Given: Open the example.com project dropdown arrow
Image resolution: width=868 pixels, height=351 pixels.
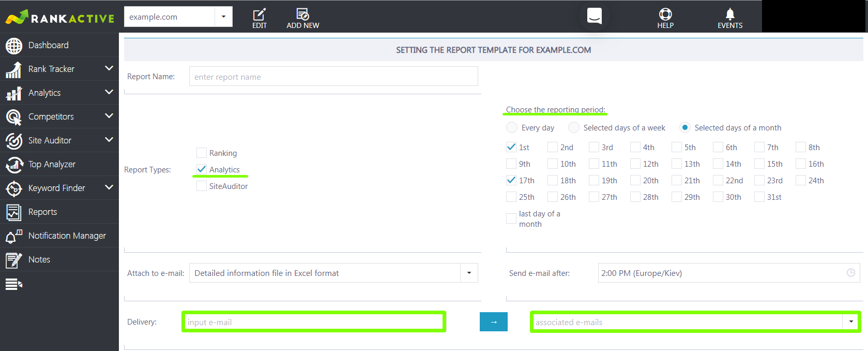Looking at the screenshot, I should [x=223, y=17].
